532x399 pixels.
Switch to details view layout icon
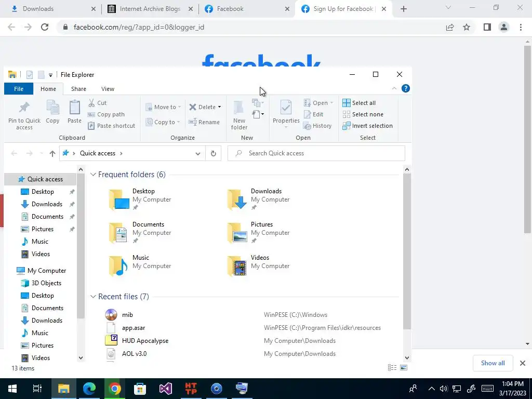pyautogui.click(x=392, y=368)
